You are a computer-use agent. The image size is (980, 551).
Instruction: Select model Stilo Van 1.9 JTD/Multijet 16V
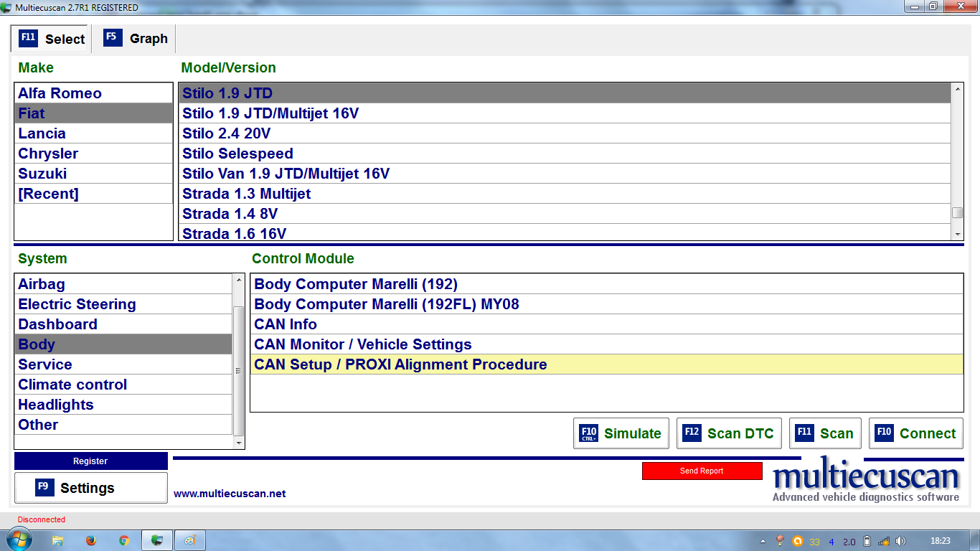pyautogui.click(x=565, y=174)
